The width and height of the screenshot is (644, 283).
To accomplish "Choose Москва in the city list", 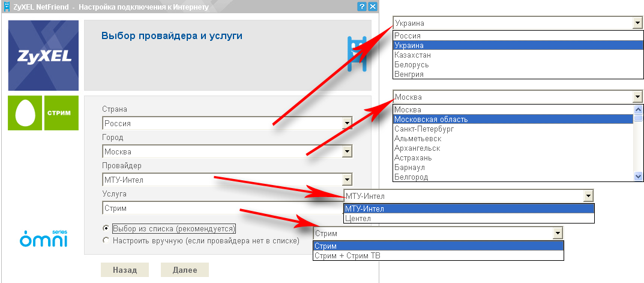I will [513, 110].
